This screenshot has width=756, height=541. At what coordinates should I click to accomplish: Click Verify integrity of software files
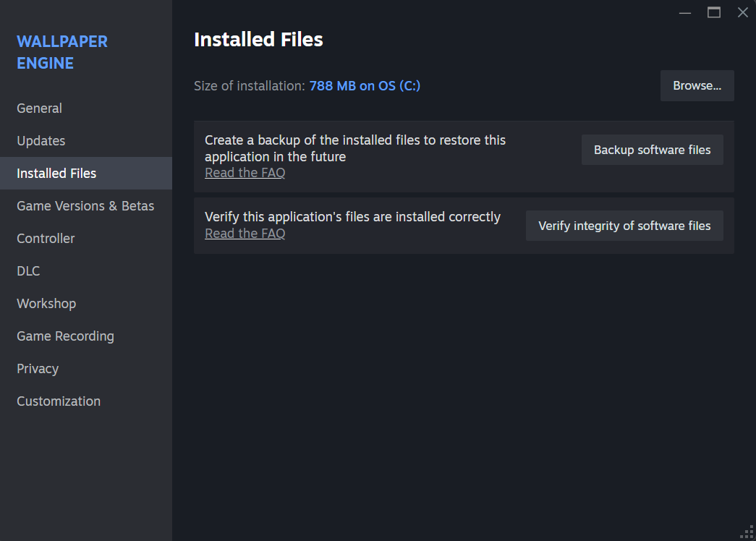[x=624, y=226]
